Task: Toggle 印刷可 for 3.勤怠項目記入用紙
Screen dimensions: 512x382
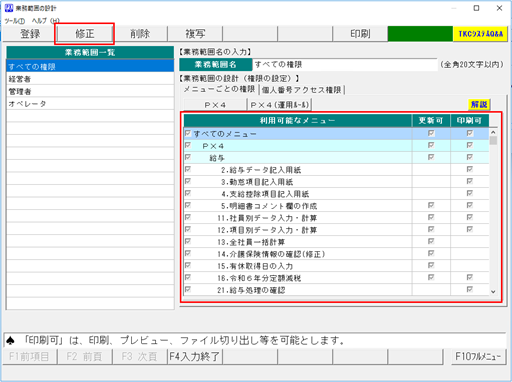Action: [470, 181]
